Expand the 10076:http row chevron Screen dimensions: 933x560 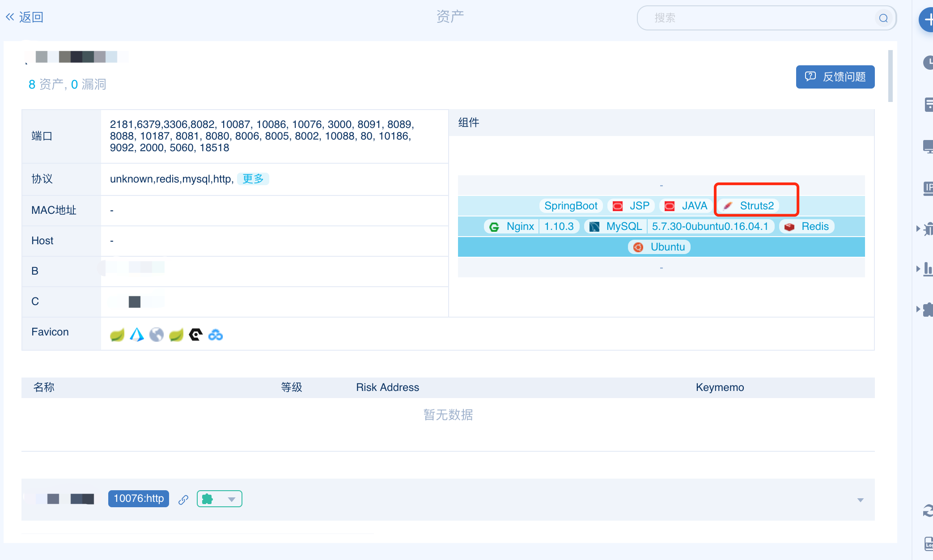[860, 500]
